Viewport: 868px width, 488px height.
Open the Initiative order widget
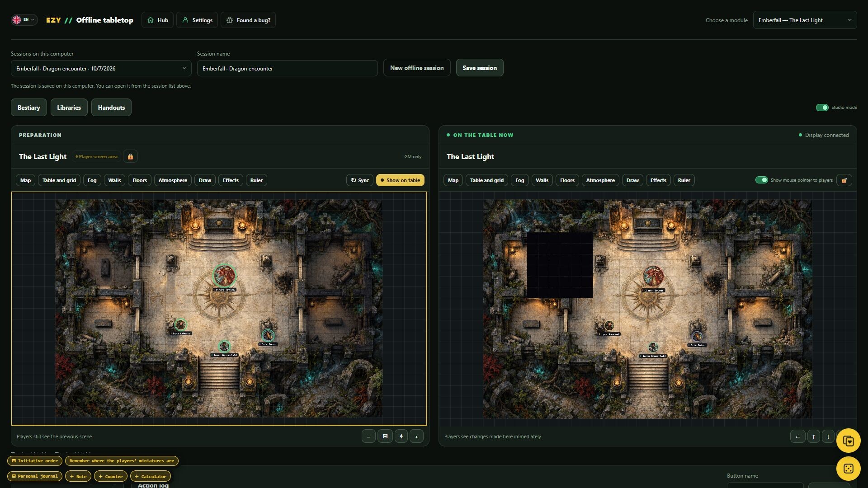[35, 461]
